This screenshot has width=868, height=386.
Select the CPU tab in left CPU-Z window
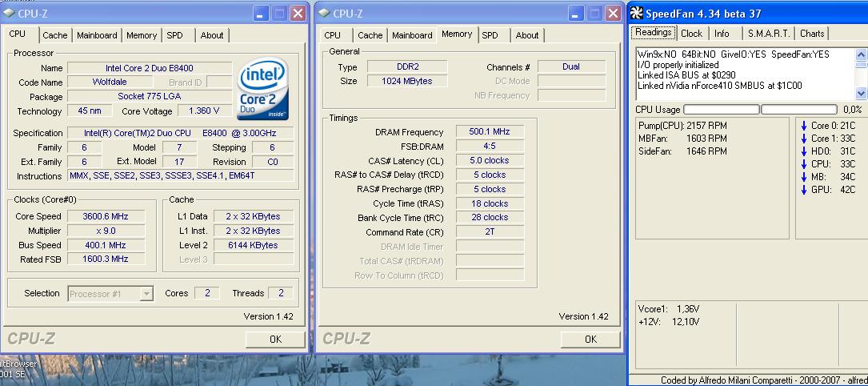pos(18,34)
